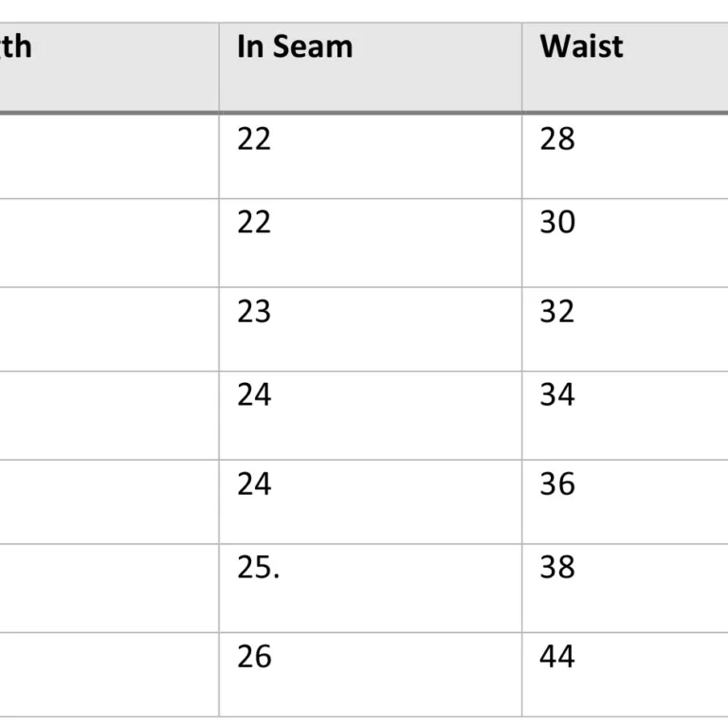The image size is (728, 728).
Task: Click In Seam 24 beside Waist 34
Action: (x=254, y=395)
